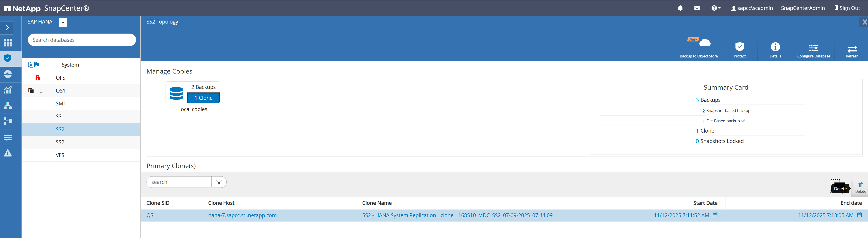The image size is (868, 238).
Task: Open the Monitor heartbeat icon
Action: [x=8, y=74]
